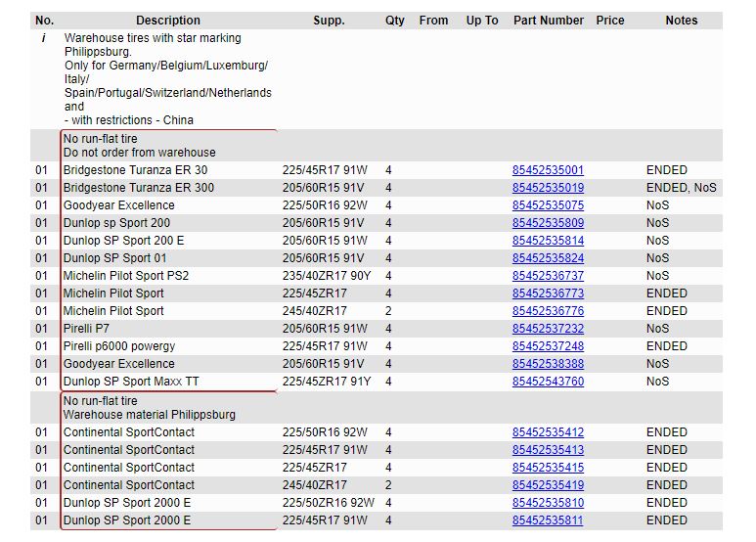
Task: Open part number link 85452543760
Action: [548, 382]
